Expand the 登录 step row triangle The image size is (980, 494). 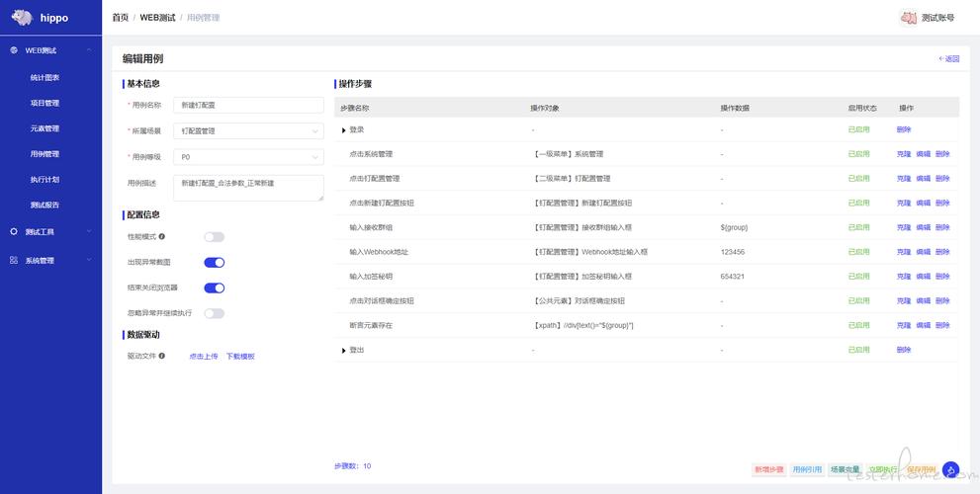click(x=344, y=129)
